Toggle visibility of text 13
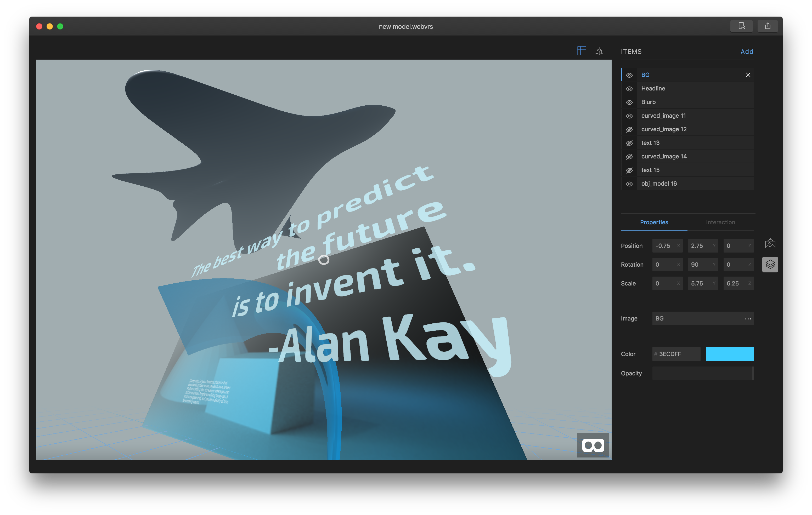 click(629, 143)
